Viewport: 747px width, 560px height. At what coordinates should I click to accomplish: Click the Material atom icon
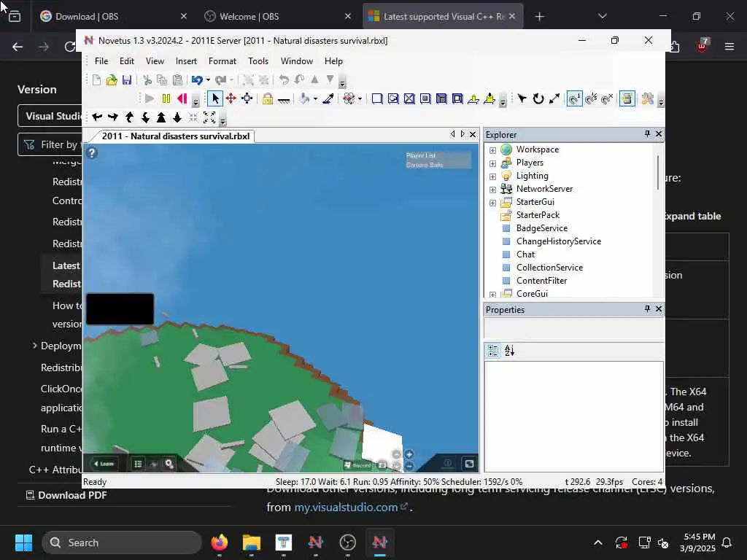point(349,98)
